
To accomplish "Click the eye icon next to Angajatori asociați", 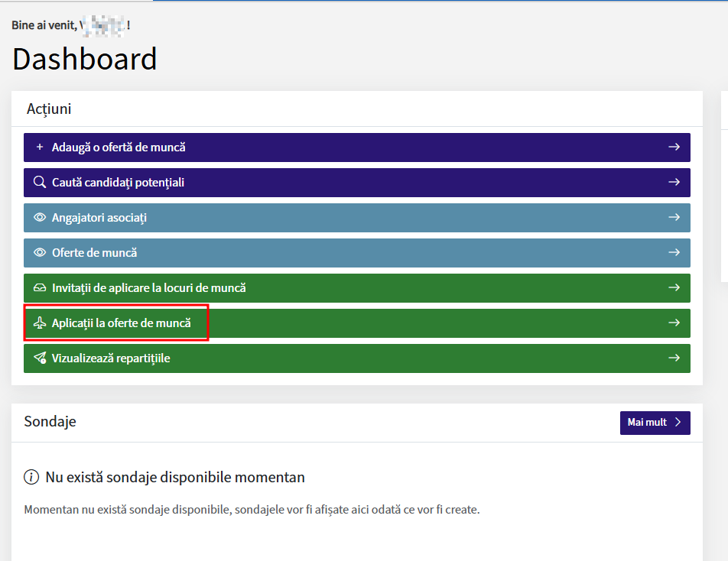I will (x=40, y=218).
